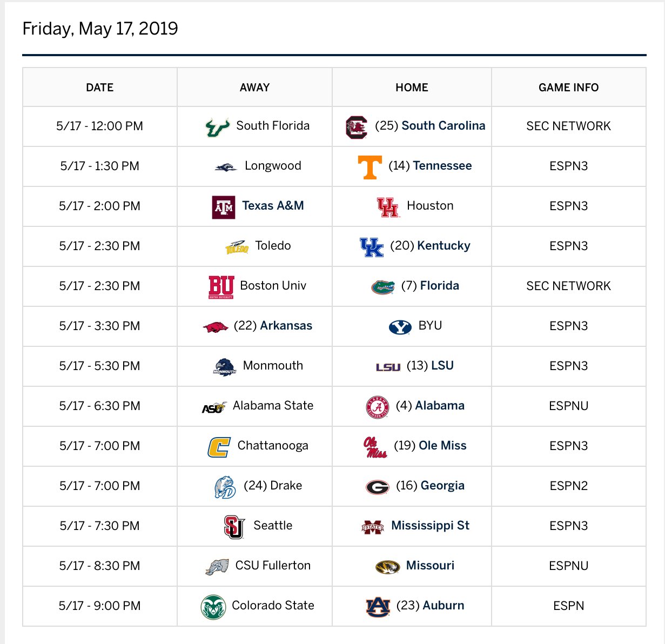This screenshot has width=665, height=644.
Task: Click the South Carolina Gamecocks logo
Action: (357, 127)
